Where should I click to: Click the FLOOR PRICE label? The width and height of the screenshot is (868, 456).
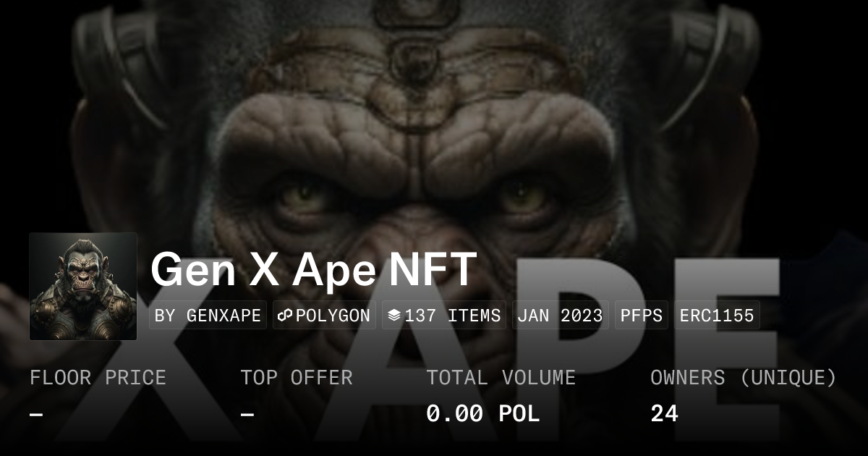click(98, 378)
